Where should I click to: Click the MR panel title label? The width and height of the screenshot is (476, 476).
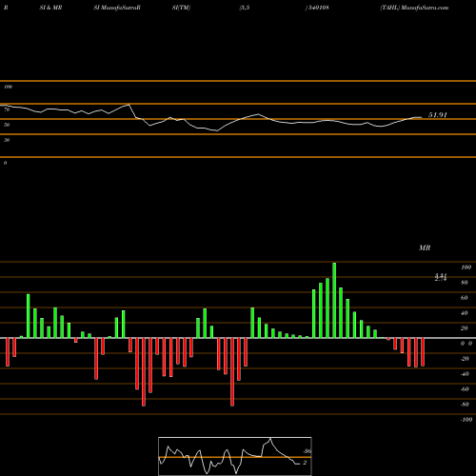coord(425,248)
